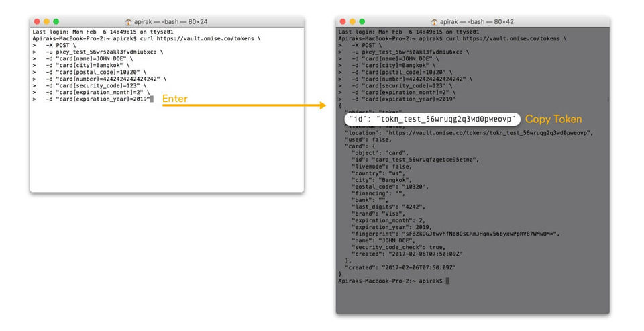The image size is (644, 331).
Task: Click the "fingerprint" line in the output
Action: (x=456, y=234)
